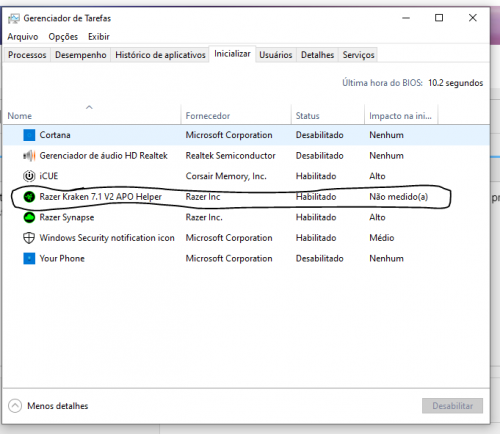Open the Opções menu
The height and width of the screenshot is (434, 500).
click(63, 37)
